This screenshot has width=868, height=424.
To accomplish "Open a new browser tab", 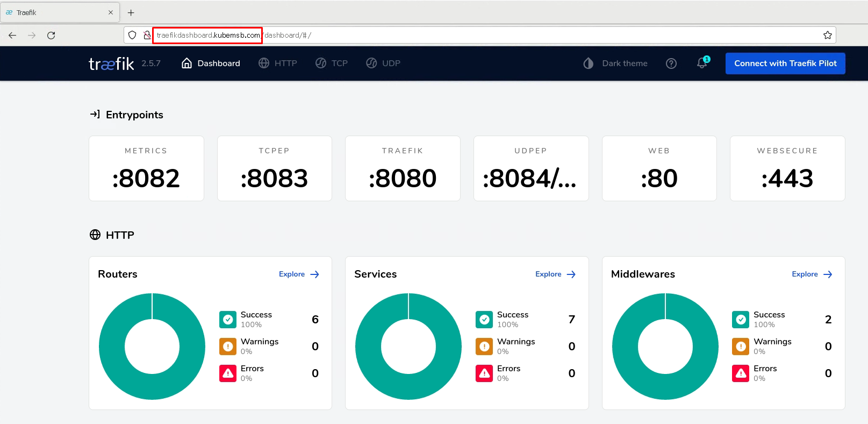I will (x=131, y=12).
